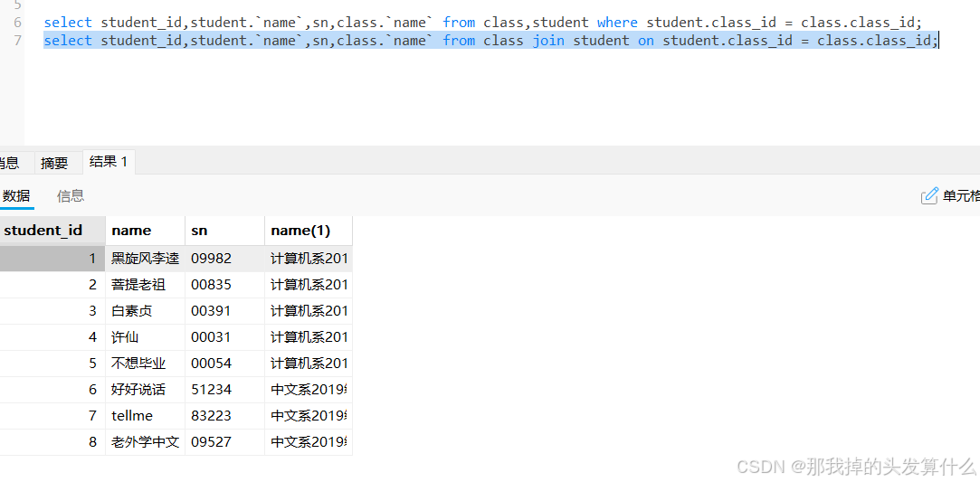Viewport: 980px width, 482px height.
Task: Select the cell 黑旋风李逵
Action: coord(145,259)
